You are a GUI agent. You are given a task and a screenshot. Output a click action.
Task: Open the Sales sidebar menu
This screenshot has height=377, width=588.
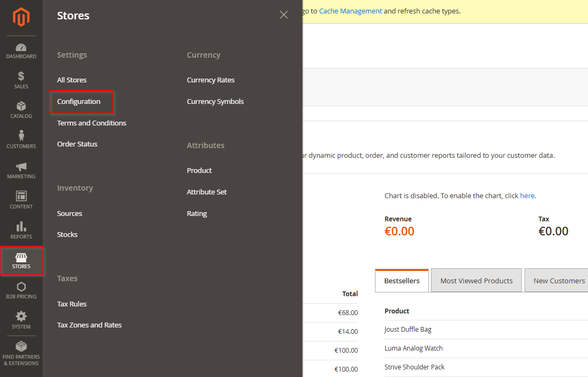[x=21, y=80]
